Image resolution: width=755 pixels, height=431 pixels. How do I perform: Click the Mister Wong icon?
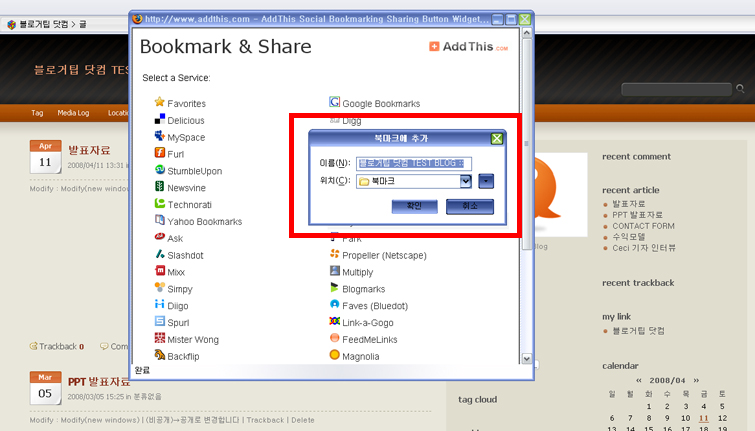(159, 338)
